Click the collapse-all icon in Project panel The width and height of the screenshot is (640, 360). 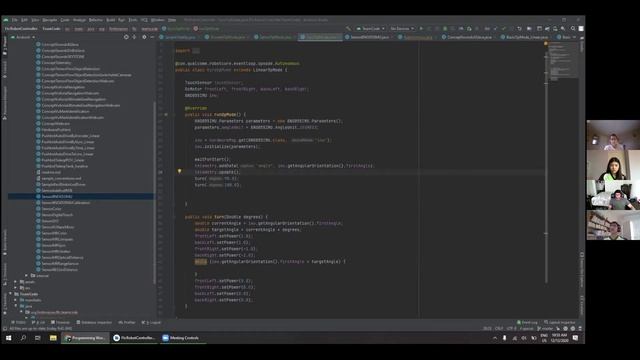[134, 37]
